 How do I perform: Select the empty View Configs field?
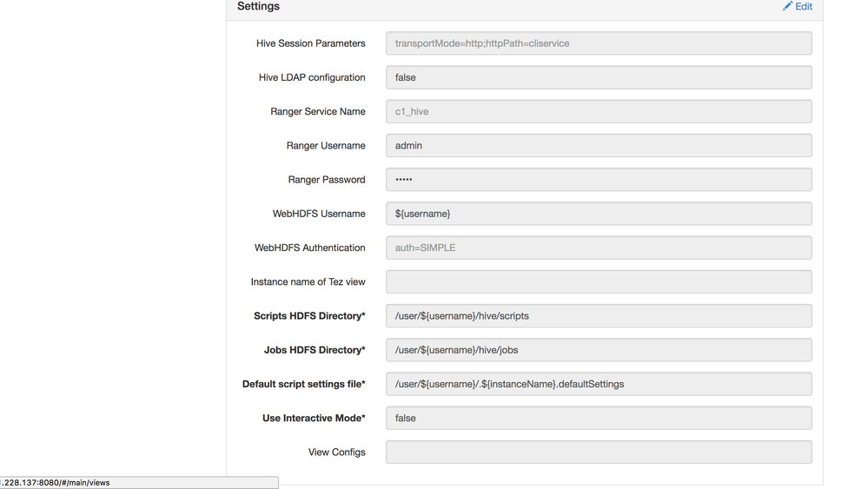[x=599, y=452]
